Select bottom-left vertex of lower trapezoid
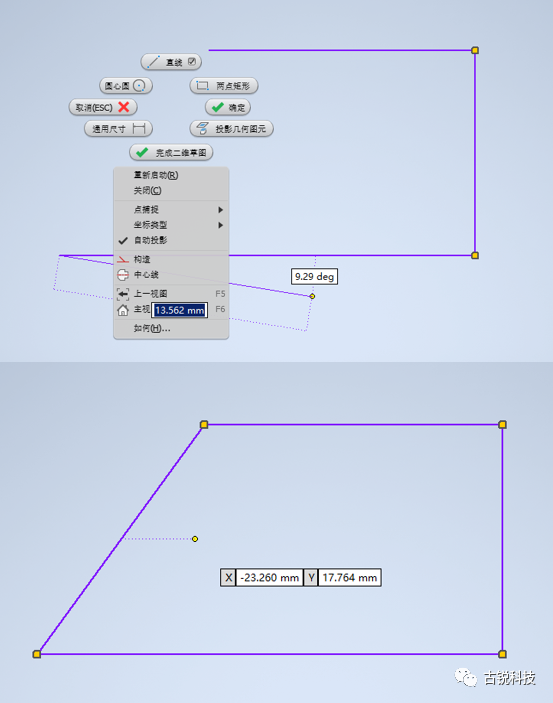The image size is (553, 703). coord(37,654)
